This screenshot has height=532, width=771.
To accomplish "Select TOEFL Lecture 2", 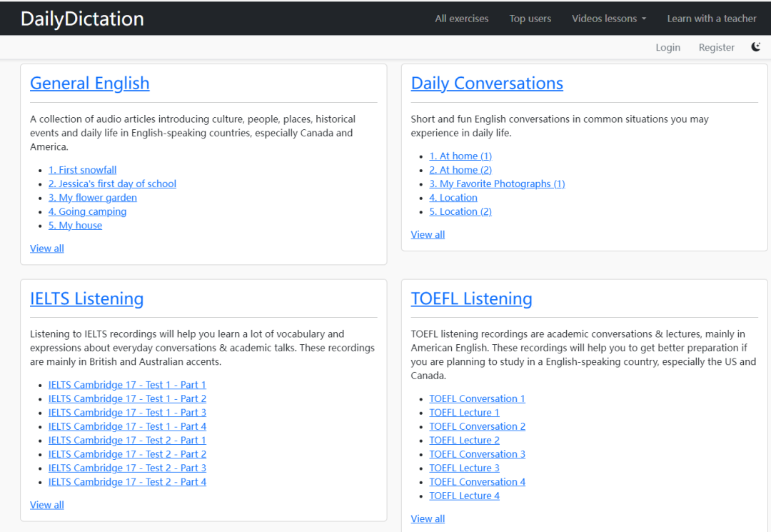I will [x=464, y=440].
